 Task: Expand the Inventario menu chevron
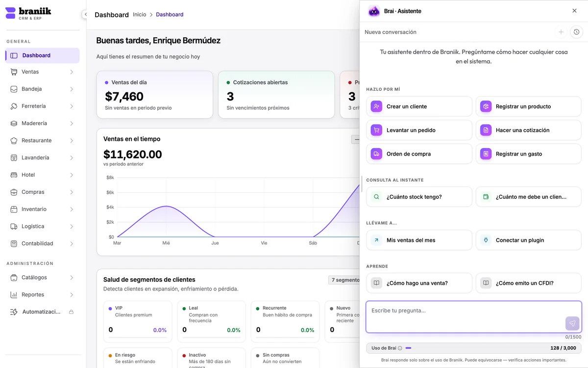tap(72, 209)
